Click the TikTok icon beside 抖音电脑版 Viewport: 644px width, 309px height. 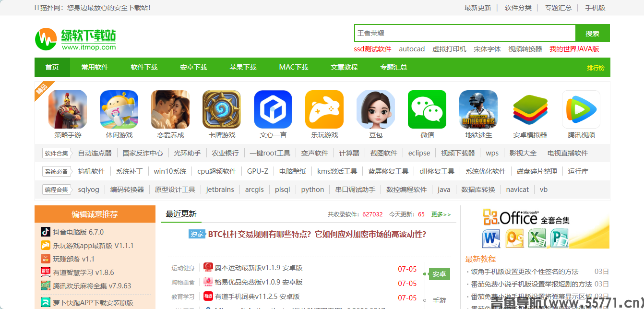point(45,232)
